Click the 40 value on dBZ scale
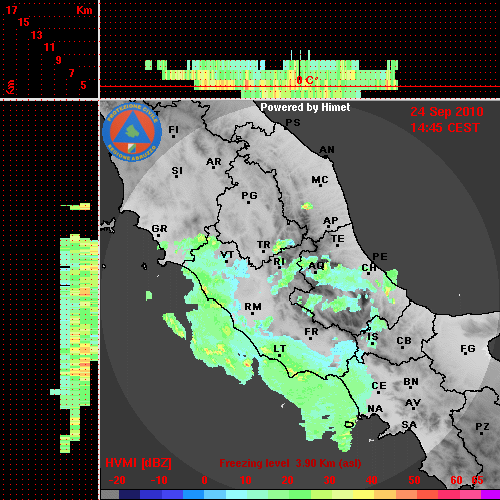 372,480
